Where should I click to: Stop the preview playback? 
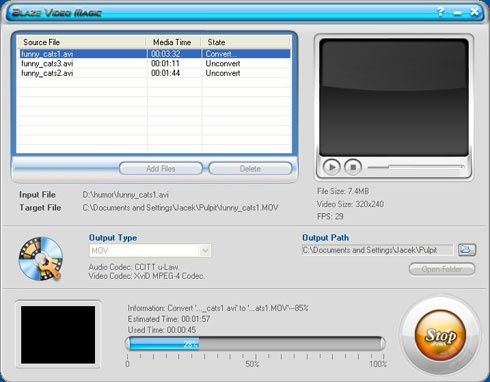(x=353, y=167)
